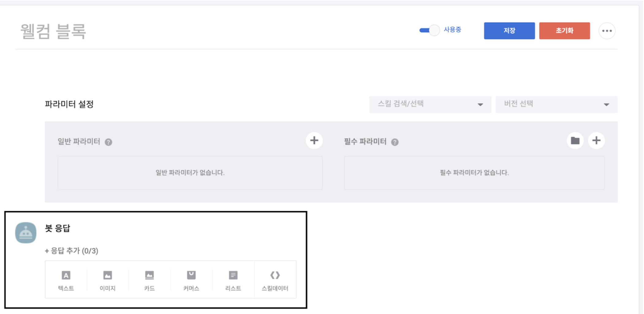
Task: Click the folder icon in 필수 파라미터
Action: click(x=575, y=141)
